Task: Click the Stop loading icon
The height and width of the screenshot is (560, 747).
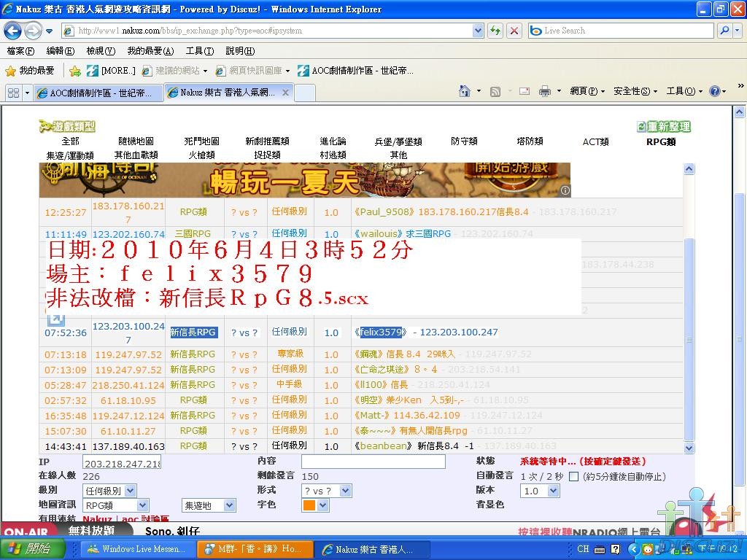Action: [x=514, y=31]
